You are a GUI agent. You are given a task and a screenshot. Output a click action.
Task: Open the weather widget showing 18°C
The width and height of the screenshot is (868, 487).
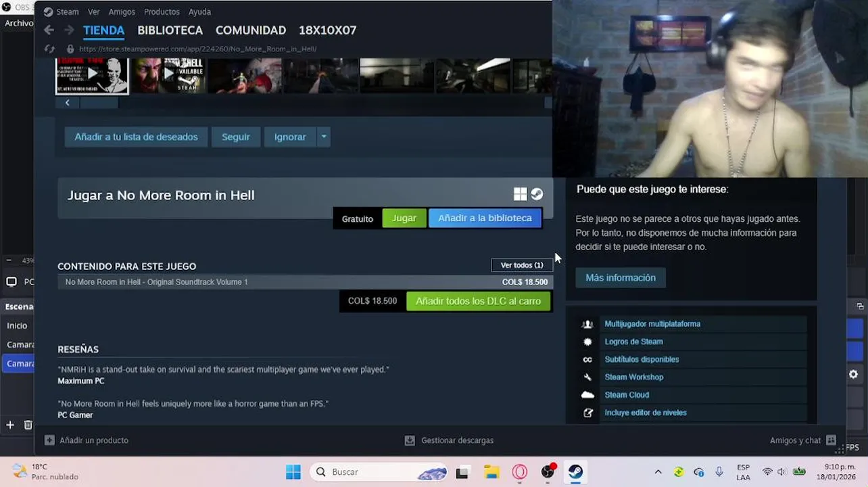click(46, 471)
